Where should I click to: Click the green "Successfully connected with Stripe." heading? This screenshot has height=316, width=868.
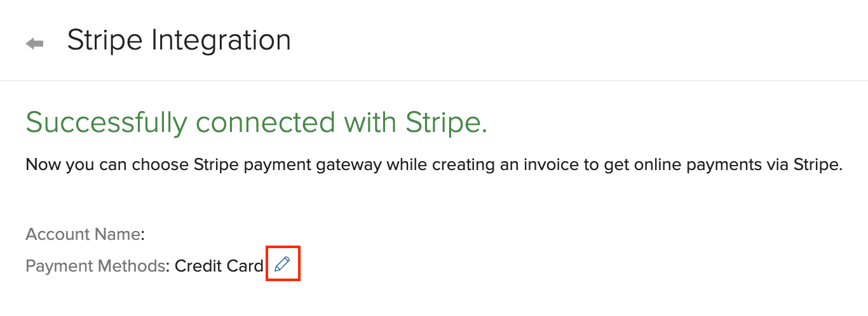[x=256, y=122]
